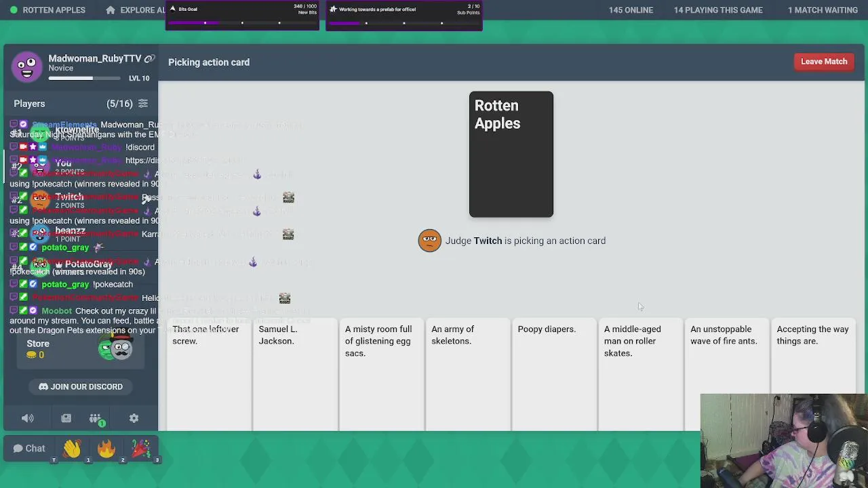868x488 pixels.
Task: Click the level 10 XP progress bar
Action: 84,79
